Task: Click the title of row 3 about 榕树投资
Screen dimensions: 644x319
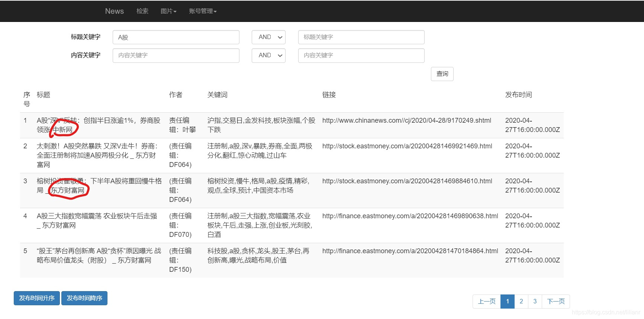Action: click(x=99, y=186)
